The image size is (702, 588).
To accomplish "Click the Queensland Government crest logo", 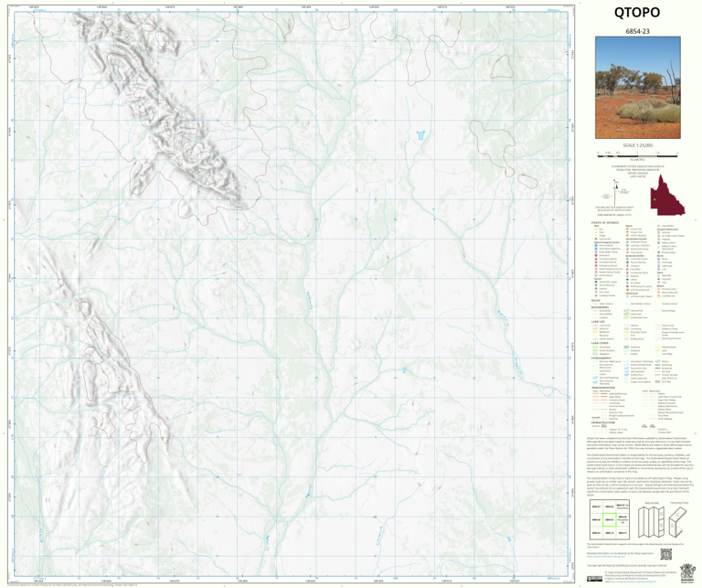I will pyautogui.click(x=686, y=573).
